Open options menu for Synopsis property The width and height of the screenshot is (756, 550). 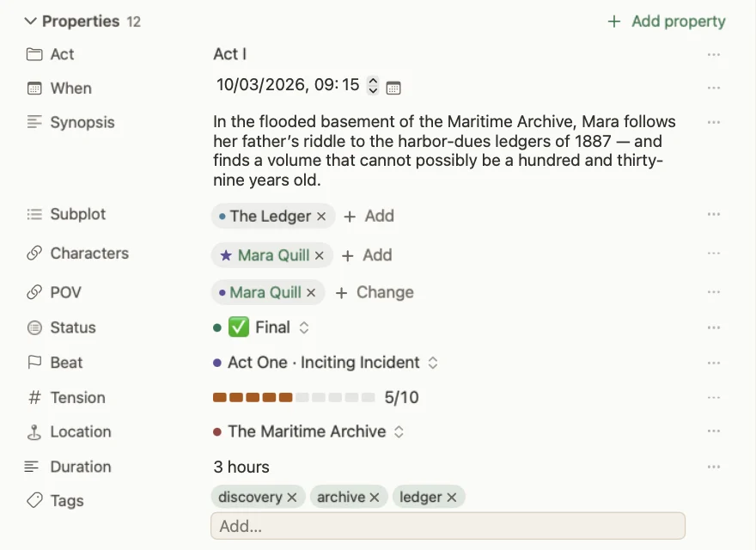714,122
